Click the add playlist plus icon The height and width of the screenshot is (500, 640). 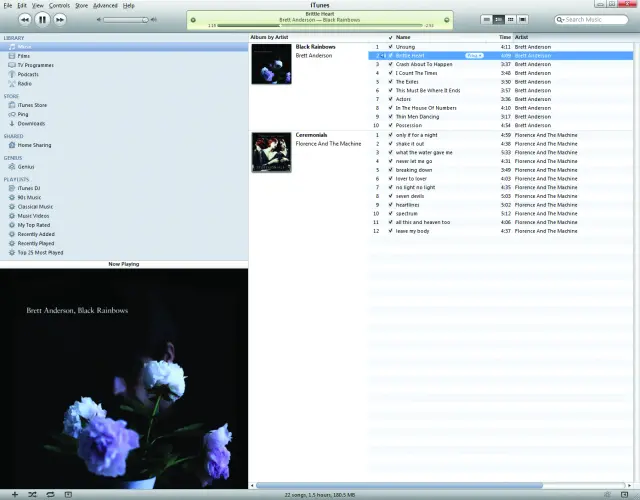tap(14, 494)
